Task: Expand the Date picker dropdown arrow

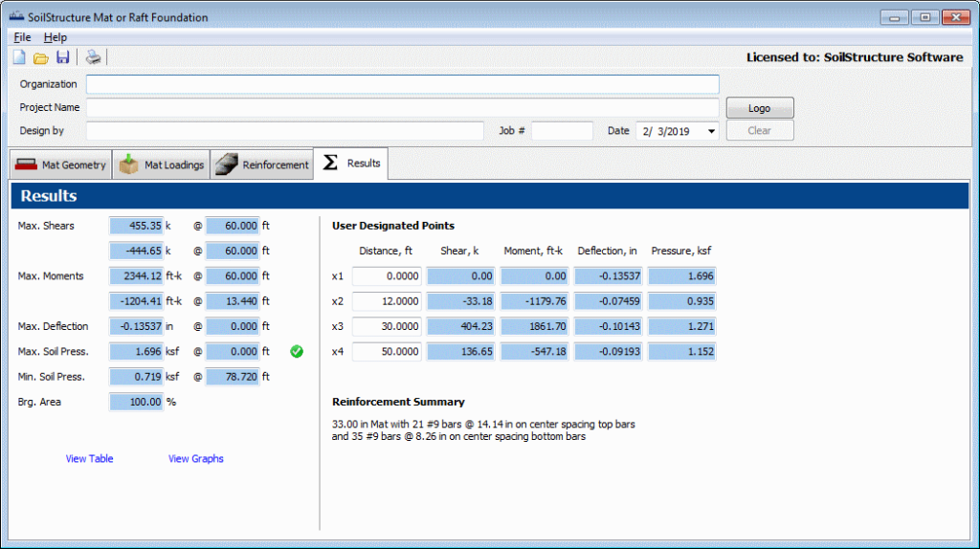Action: [711, 131]
